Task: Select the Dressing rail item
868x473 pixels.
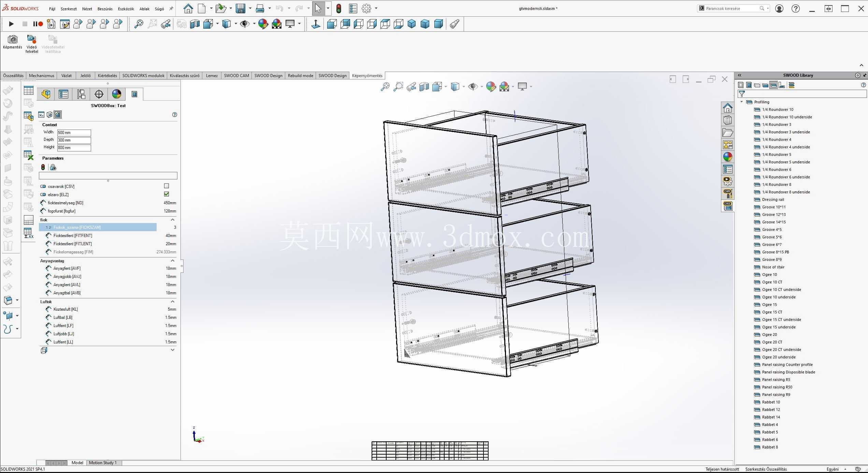Action: pyautogui.click(x=773, y=199)
